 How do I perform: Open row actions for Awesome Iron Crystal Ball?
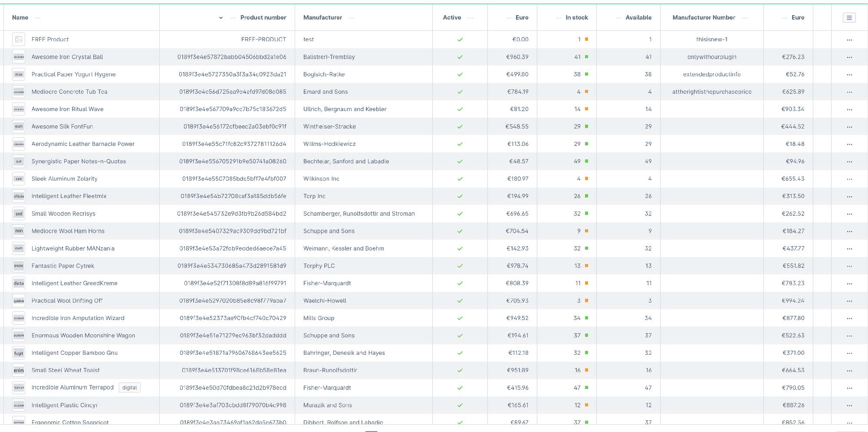tap(849, 57)
